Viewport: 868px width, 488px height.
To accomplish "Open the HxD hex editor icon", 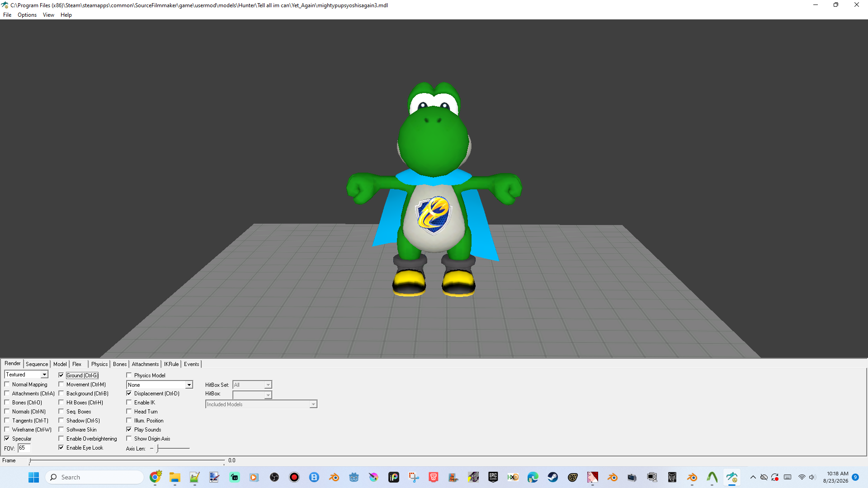I will tap(513, 477).
